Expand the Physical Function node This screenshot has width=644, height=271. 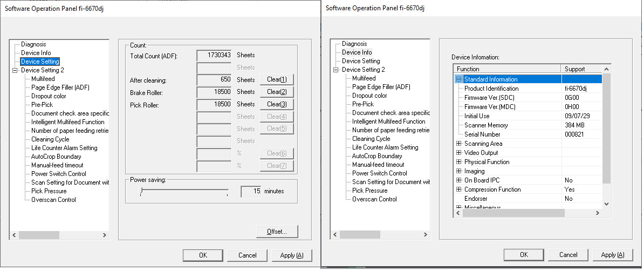click(x=459, y=162)
